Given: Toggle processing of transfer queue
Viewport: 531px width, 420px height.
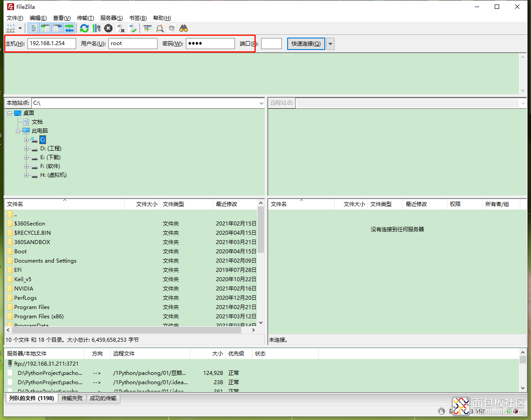Looking at the screenshot, I should coord(96,28).
